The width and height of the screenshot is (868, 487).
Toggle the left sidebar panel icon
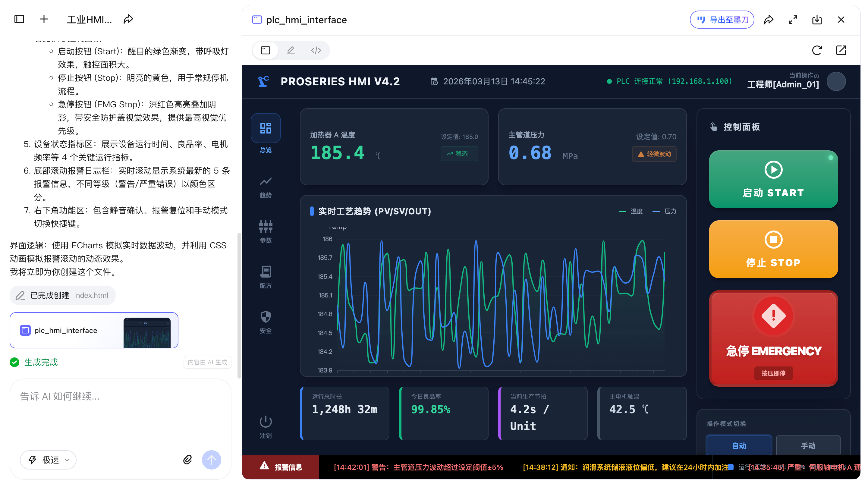coord(19,19)
